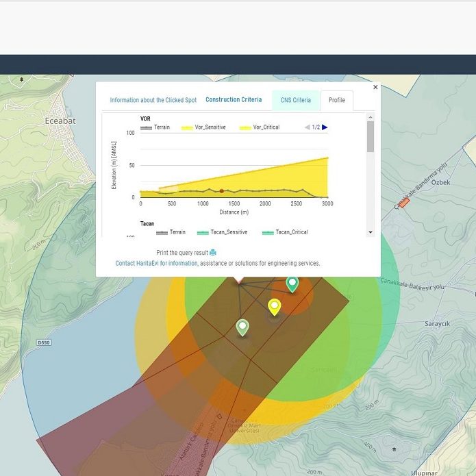
Task: Click the printer icon beside query result
Action: pos(213,253)
